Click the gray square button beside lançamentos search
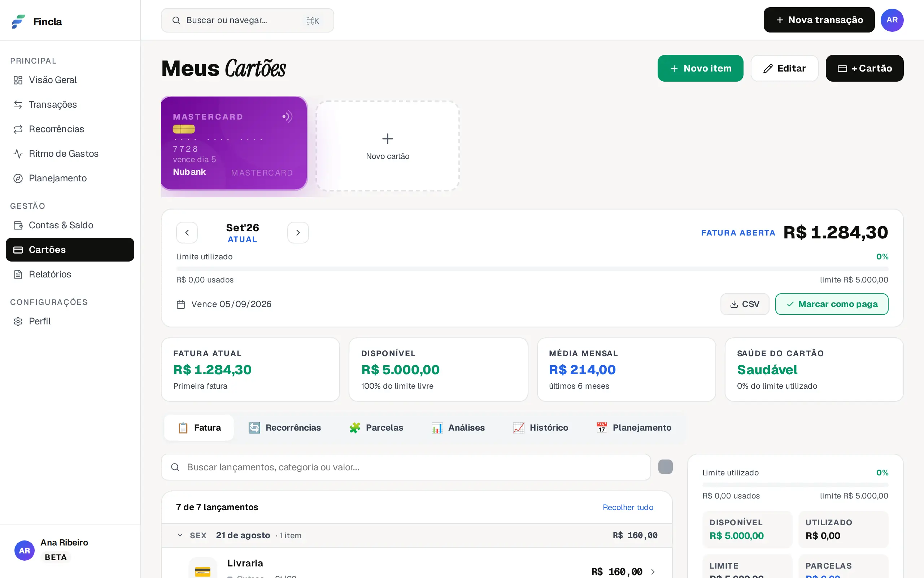 pyautogui.click(x=666, y=467)
